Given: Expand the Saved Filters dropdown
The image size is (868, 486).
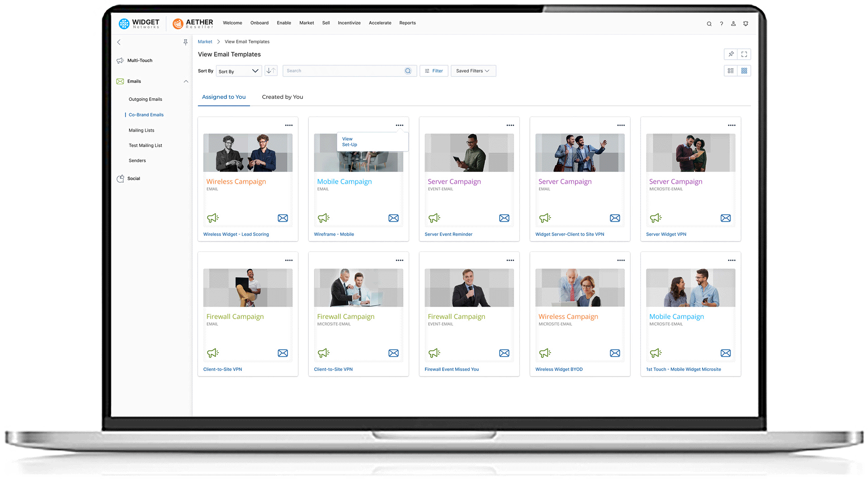Looking at the screenshot, I should click(x=473, y=71).
